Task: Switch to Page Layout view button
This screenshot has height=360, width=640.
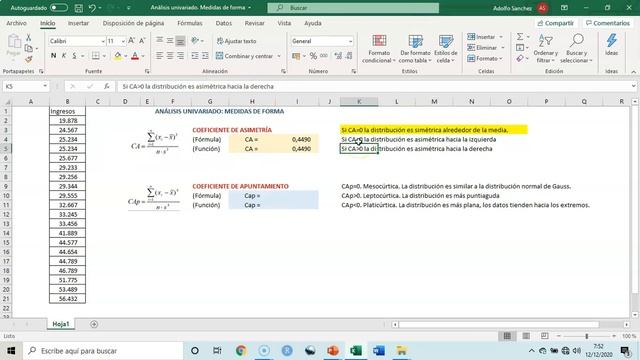Action: point(526,336)
